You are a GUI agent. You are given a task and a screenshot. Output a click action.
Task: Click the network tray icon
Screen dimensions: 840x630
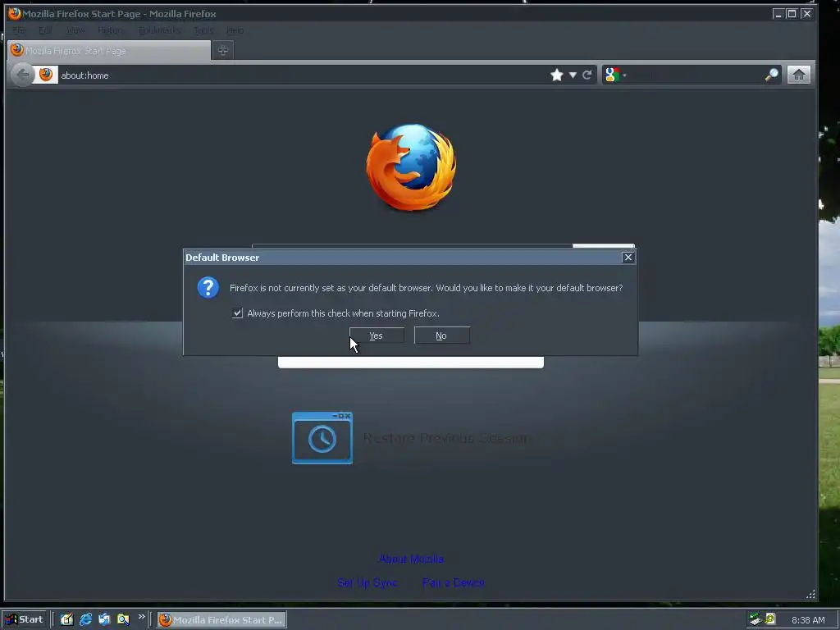pos(756,619)
